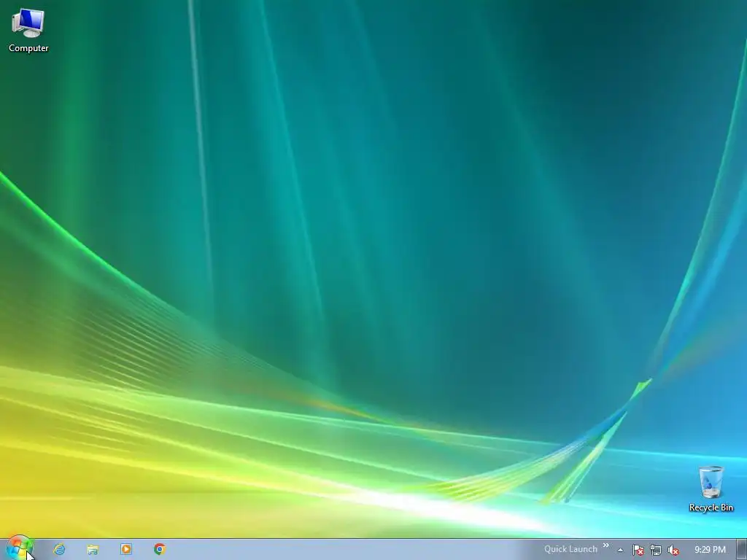This screenshot has height=560, width=747.
Task: Select the Computer desktop icon
Action: coord(28,31)
